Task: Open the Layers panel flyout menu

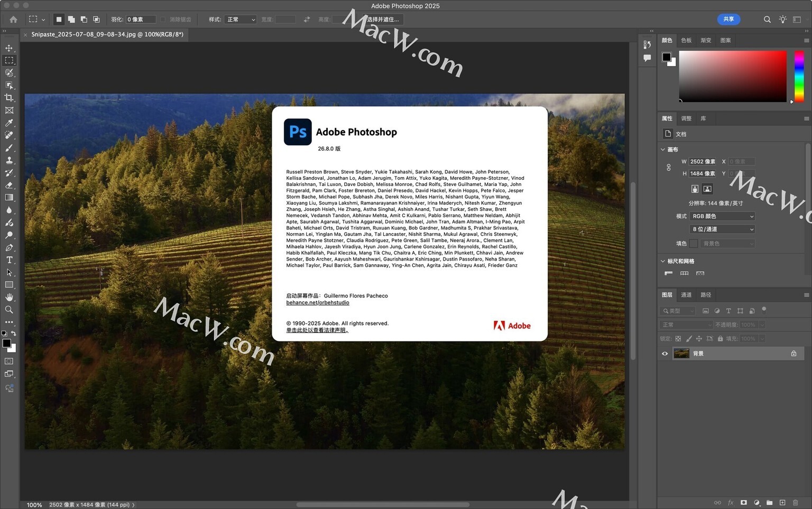Action: click(806, 295)
